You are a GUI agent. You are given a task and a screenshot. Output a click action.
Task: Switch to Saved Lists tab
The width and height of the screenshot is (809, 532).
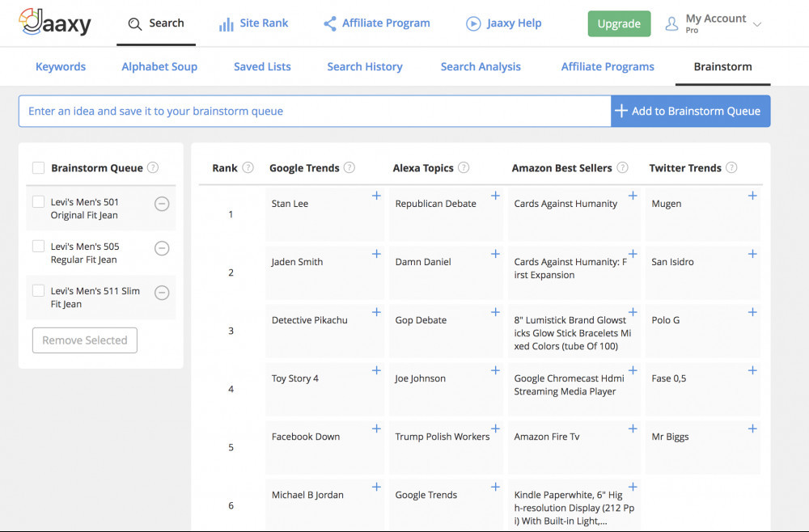(262, 66)
